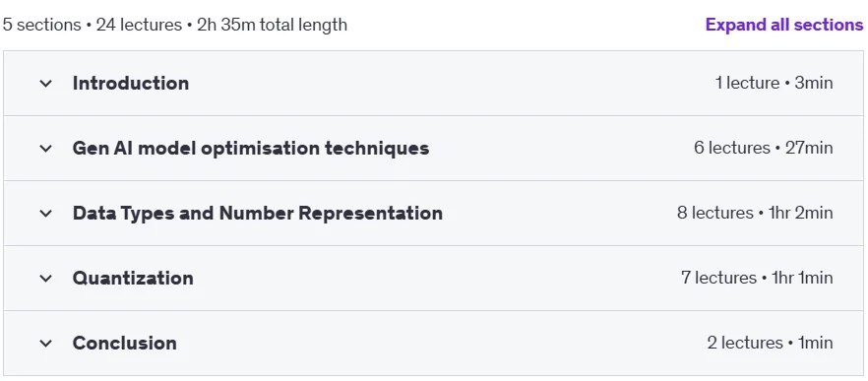Click the '5 sections' summary text

point(41,25)
